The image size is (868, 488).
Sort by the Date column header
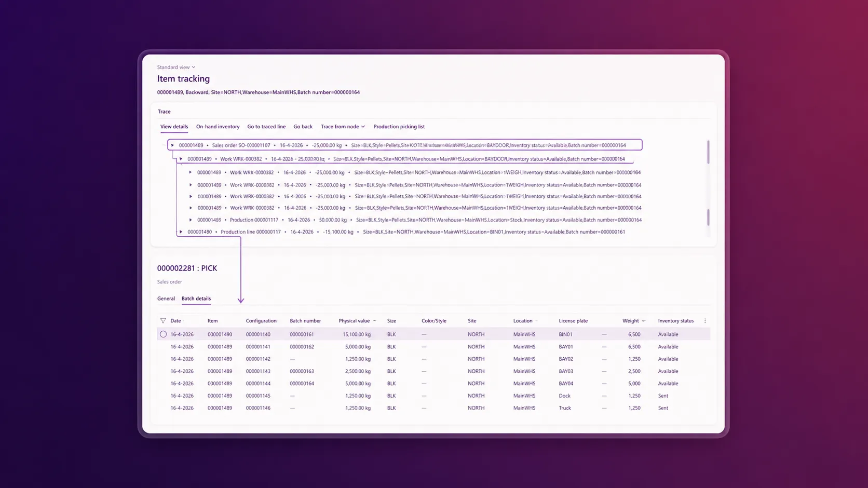175,321
